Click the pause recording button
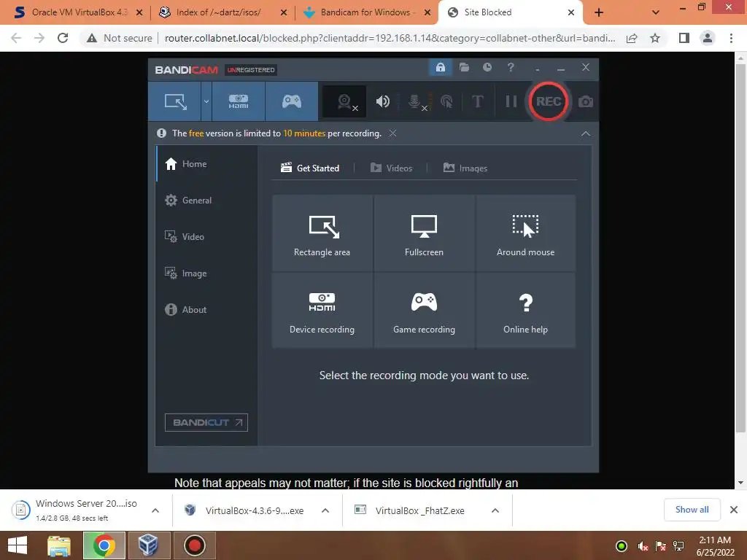Image resolution: width=747 pixels, height=560 pixels. pyautogui.click(x=511, y=101)
